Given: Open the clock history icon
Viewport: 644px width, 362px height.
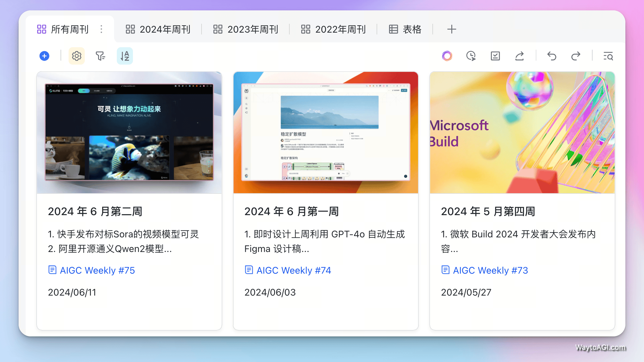Looking at the screenshot, I should point(471,56).
